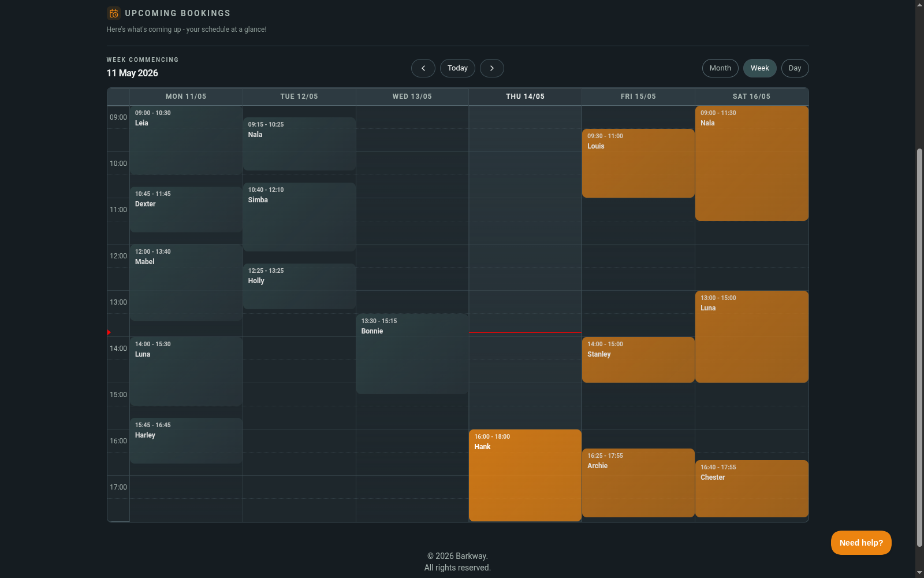The width and height of the screenshot is (924, 578).
Task: Open Simba's 10:40 - 12:10 booking
Action: [299, 217]
